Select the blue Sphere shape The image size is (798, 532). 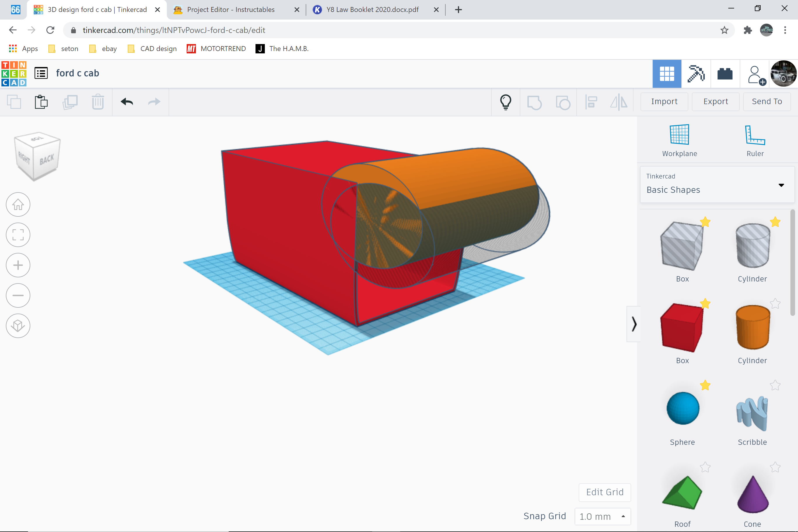[x=682, y=408]
